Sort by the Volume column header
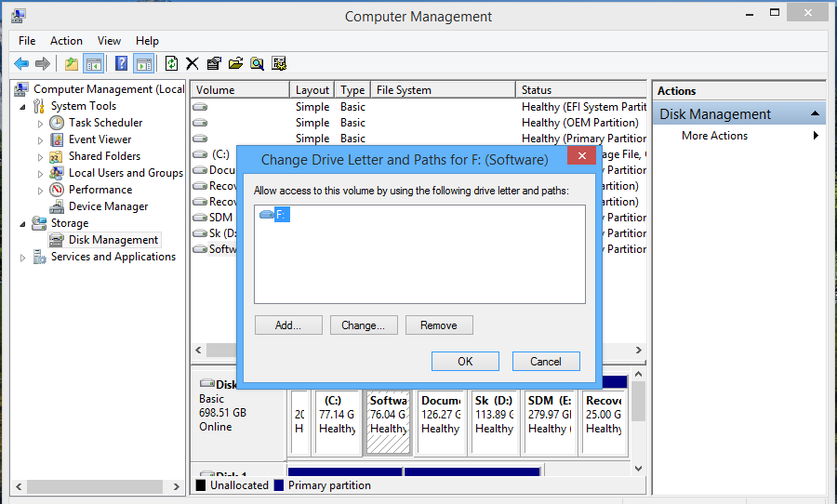This screenshot has width=837, height=504. [x=240, y=89]
